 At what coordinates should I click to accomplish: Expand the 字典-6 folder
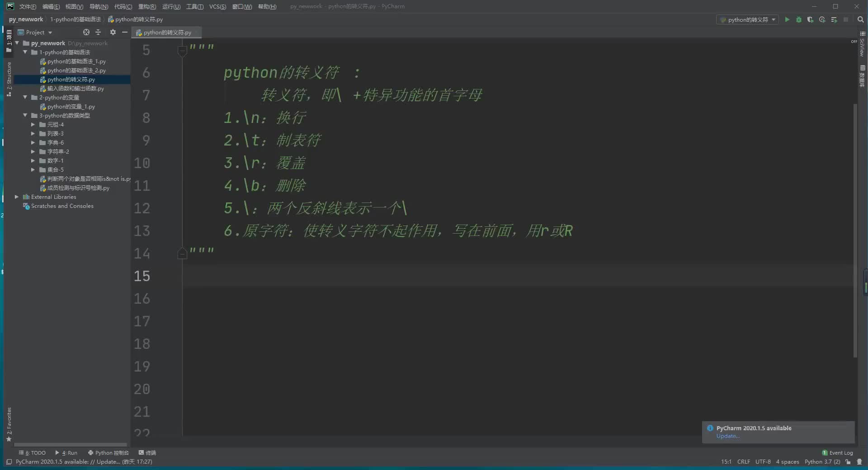(33, 142)
